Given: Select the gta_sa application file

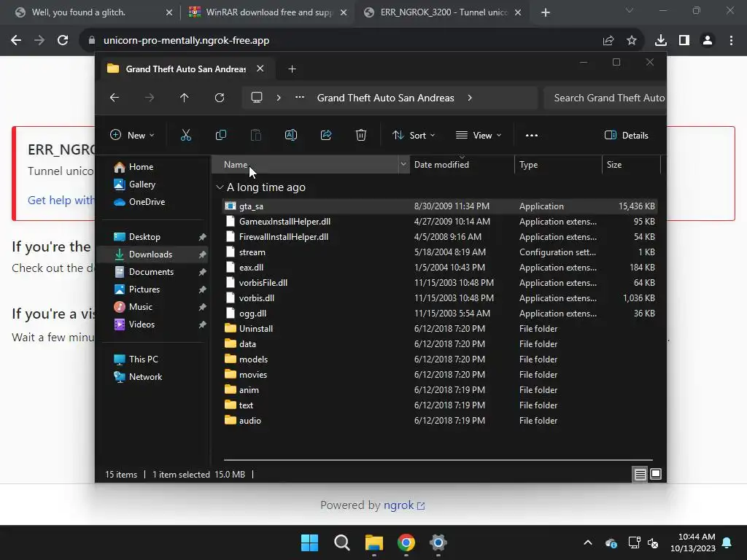Looking at the screenshot, I should click(x=439, y=206).
